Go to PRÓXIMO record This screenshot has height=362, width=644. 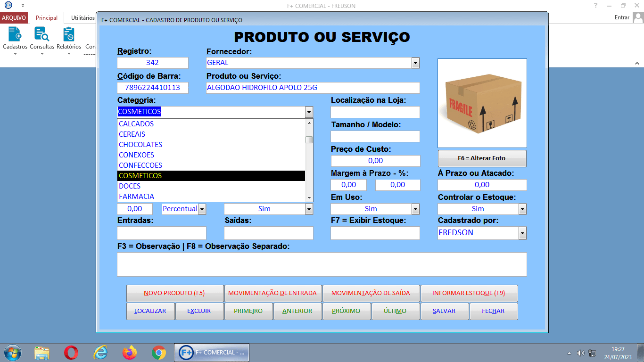347,311
